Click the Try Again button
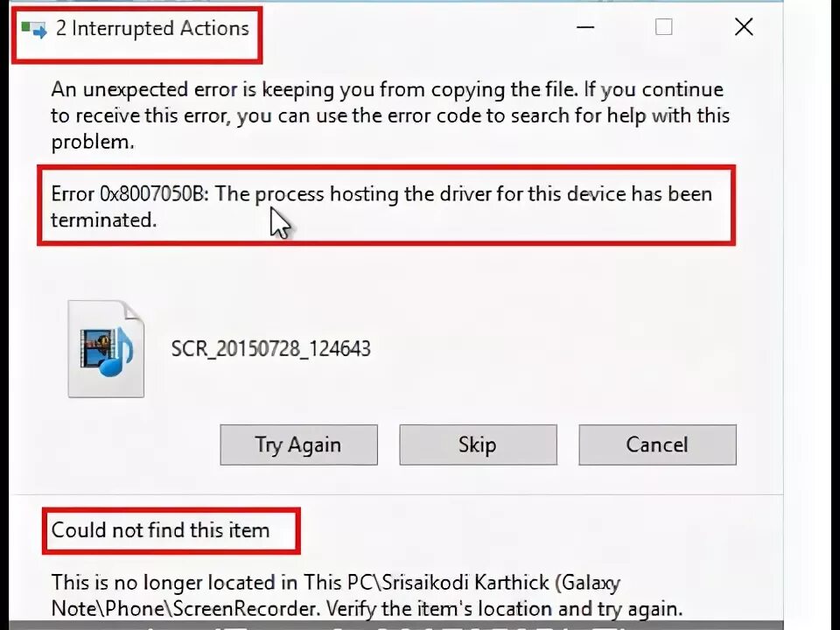 (x=298, y=444)
